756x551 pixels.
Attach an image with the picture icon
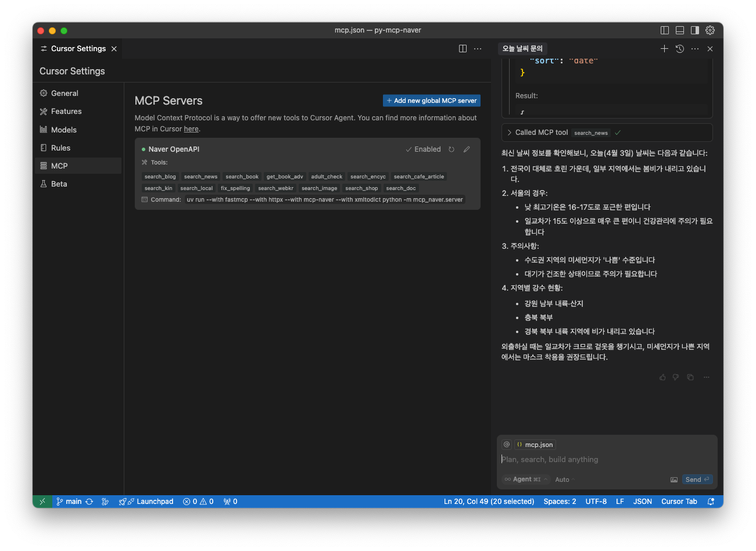tap(674, 480)
